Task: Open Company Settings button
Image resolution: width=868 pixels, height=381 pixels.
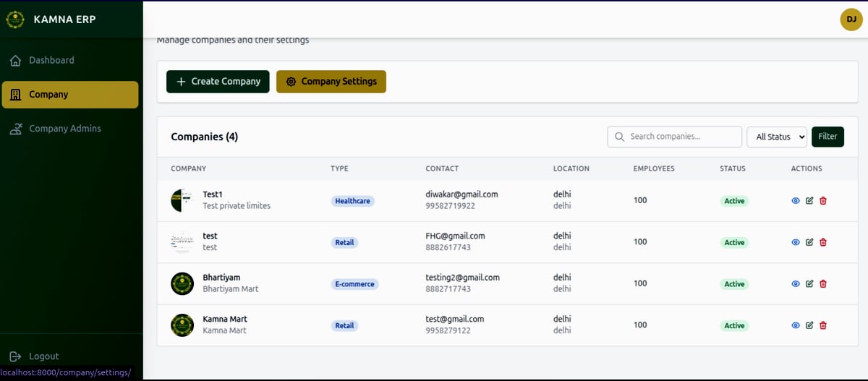Action: (x=331, y=82)
